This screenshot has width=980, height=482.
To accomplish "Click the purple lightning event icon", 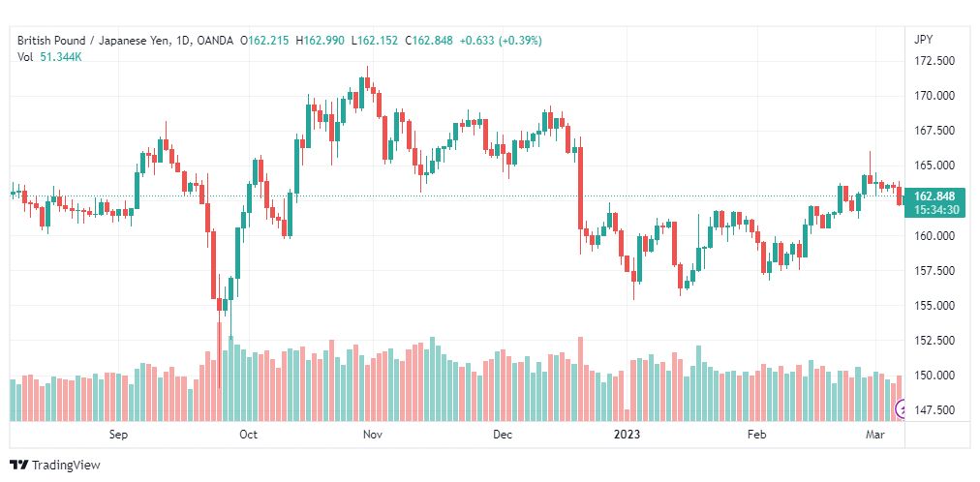I will [x=901, y=409].
